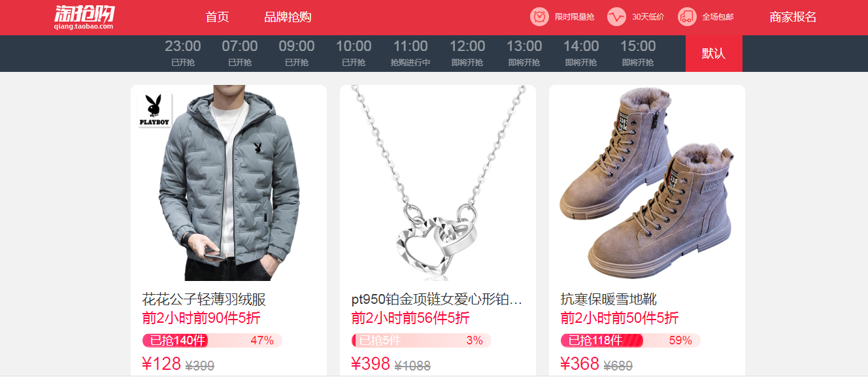Open 品牌抢购 in the top navigation

tap(288, 17)
